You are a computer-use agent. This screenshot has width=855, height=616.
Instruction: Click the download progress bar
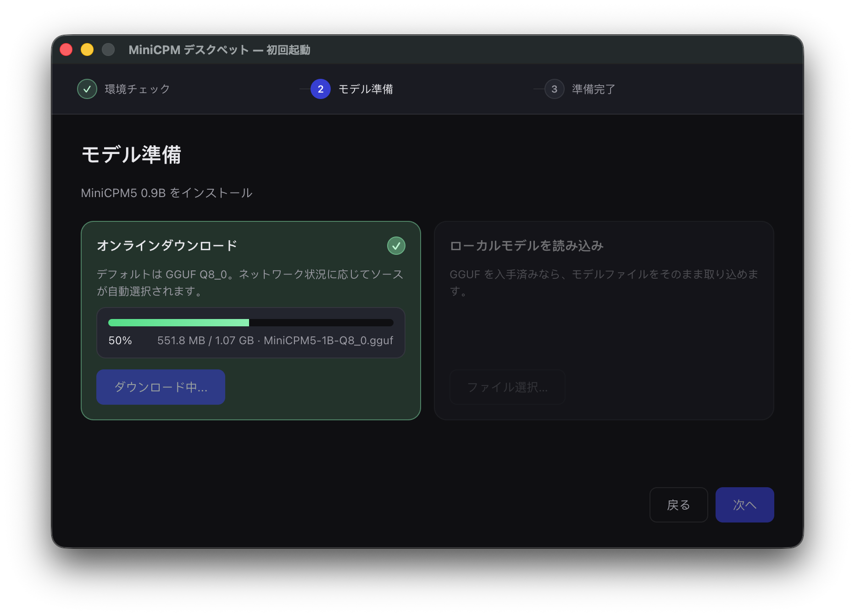(x=251, y=323)
